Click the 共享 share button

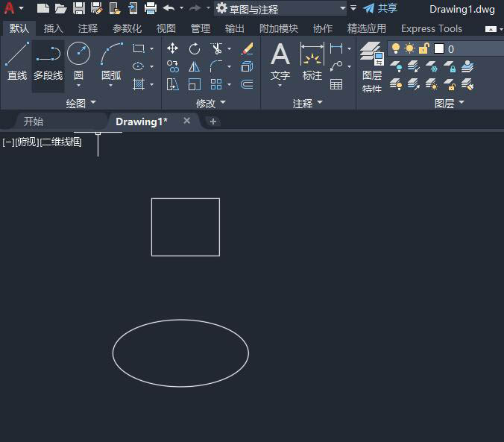[380, 8]
